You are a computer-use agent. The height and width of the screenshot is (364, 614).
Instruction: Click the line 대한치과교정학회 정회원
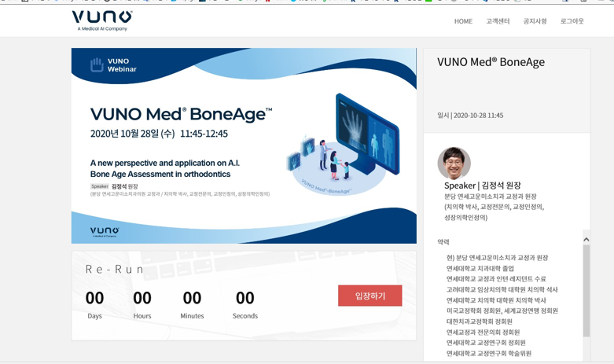tap(480, 322)
